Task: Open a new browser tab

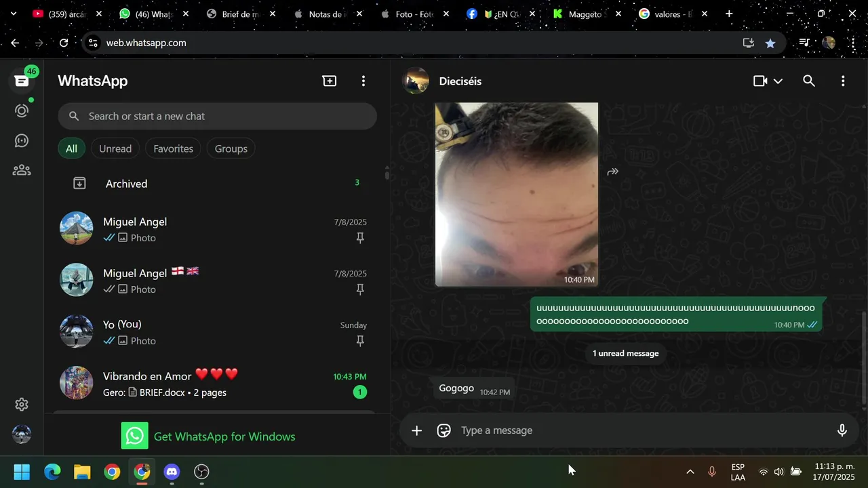Action: [729, 14]
